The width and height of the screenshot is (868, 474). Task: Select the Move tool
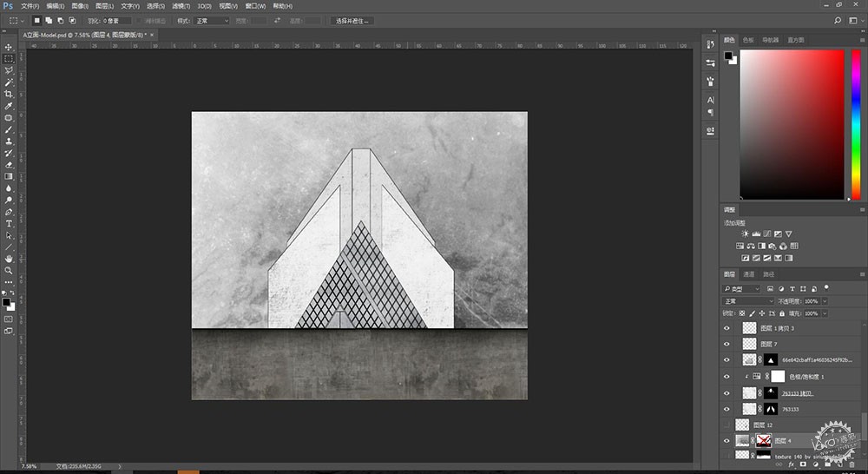pyautogui.click(x=9, y=47)
